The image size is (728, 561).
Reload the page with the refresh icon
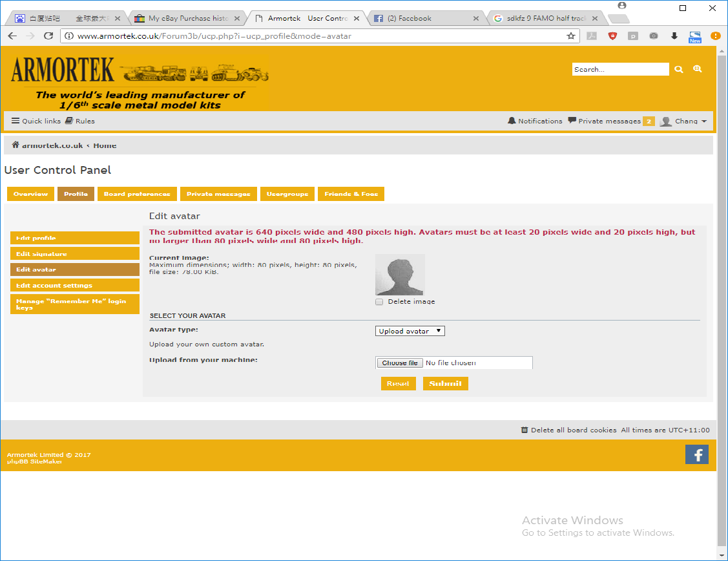pos(48,36)
